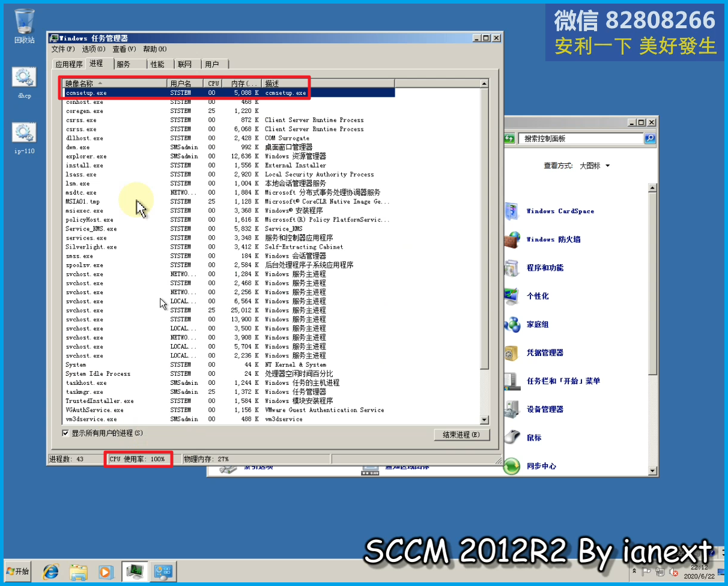Screen dimensions: 728x586
Task: Click the Control Panel search input field
Action: [580, 139]
